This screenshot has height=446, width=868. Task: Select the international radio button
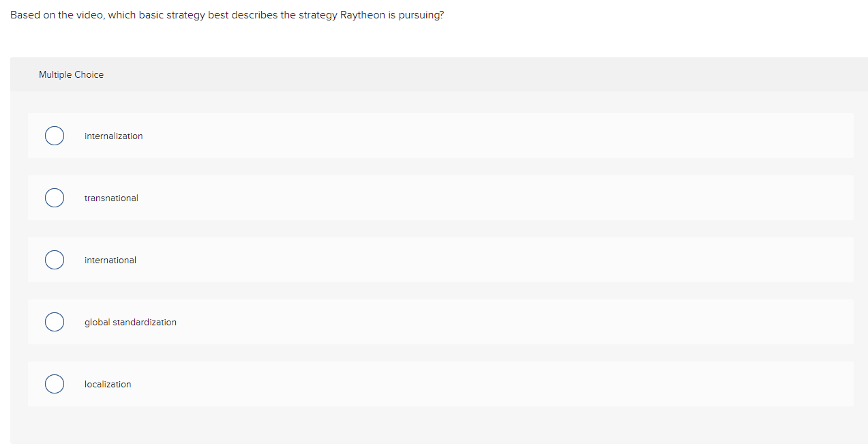pyautogui.click(x=55, y=260)
